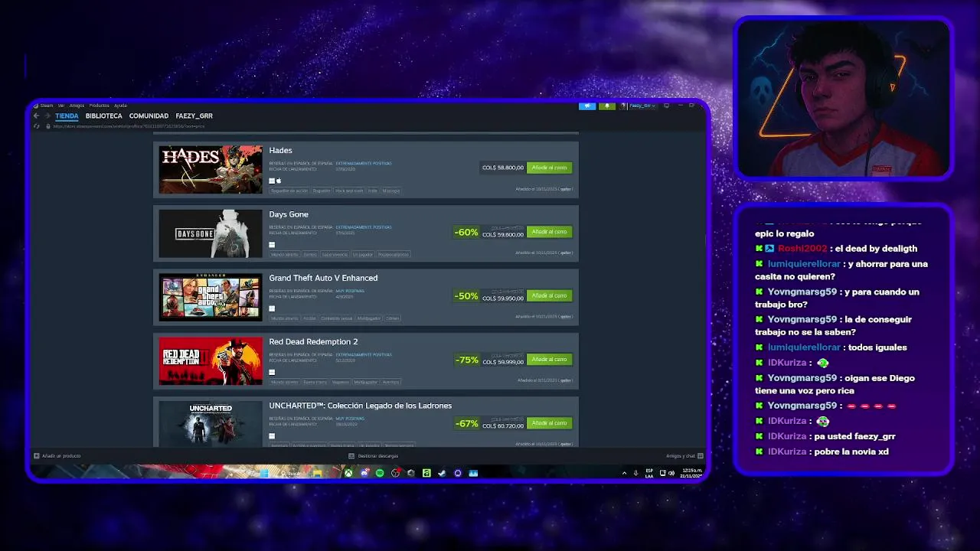Open Grand Theft Auto V Enhanced title

[323, 278]
